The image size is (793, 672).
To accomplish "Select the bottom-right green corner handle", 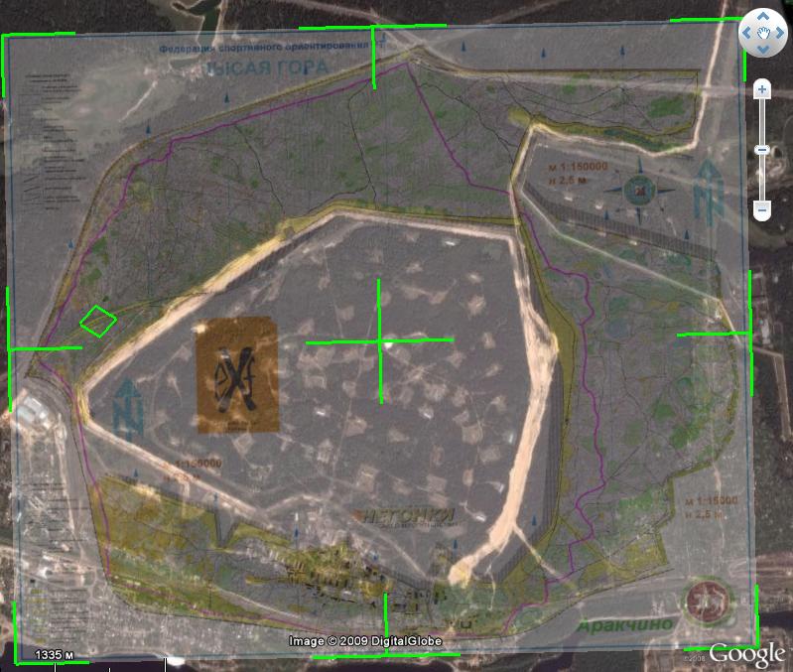I will (755, 645).
